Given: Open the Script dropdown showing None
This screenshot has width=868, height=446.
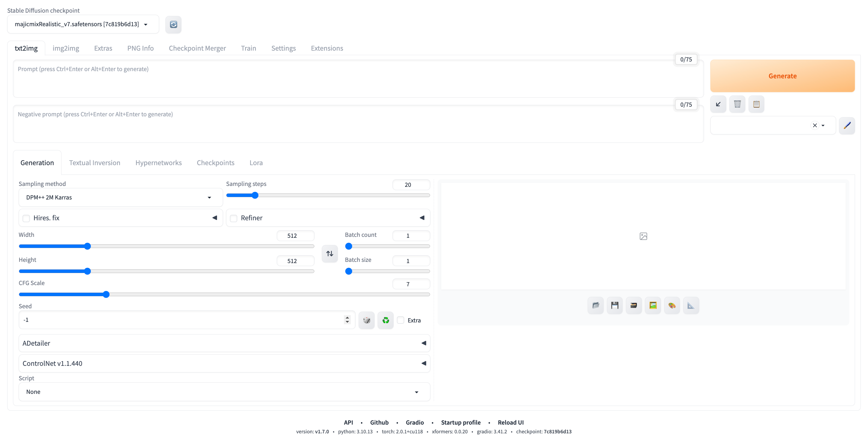Looking at the screenshot, I should pyautogui.click(x=224, y=392).
